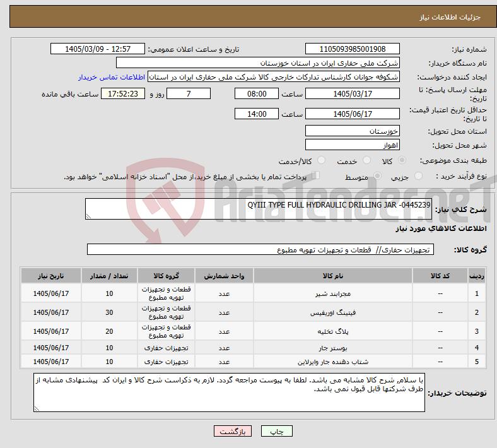The image size is (497, 448).
Task: Click quantity 30 in the فیتینگ اوریفیس row
Action: pos(109,312)
